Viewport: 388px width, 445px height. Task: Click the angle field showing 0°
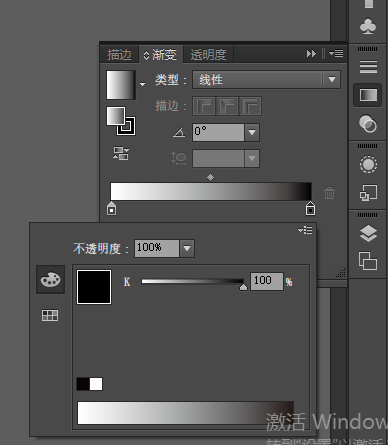tap(218, 132)
